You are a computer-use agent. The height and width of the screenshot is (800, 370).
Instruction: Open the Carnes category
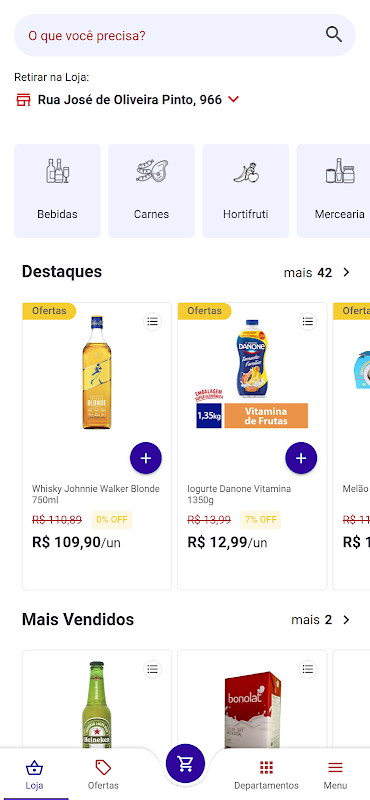pos(152,191)
